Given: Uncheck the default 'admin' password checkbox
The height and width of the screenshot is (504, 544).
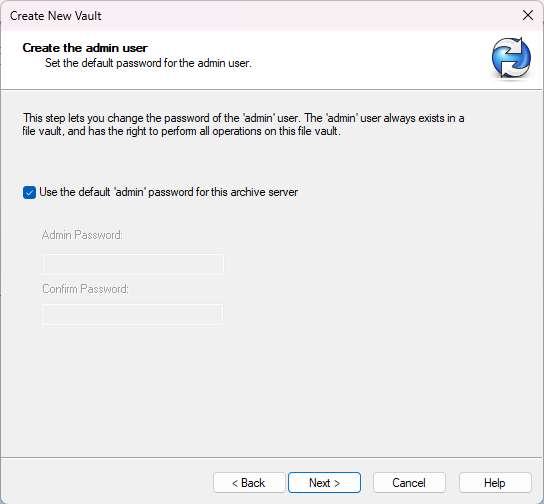Looking at the screenshot, I should coord(29,193).
